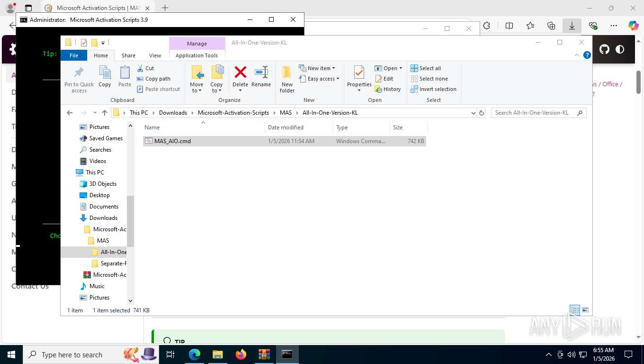Screen dimensions: 644x364
Task: Open the Easy access dropdown
Action: point(319,79)
